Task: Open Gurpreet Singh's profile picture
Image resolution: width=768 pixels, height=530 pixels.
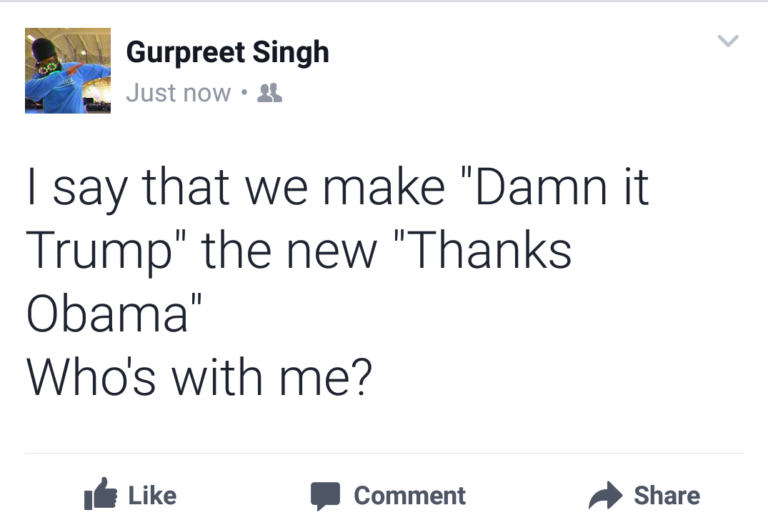Action: (x=67, y=70)
